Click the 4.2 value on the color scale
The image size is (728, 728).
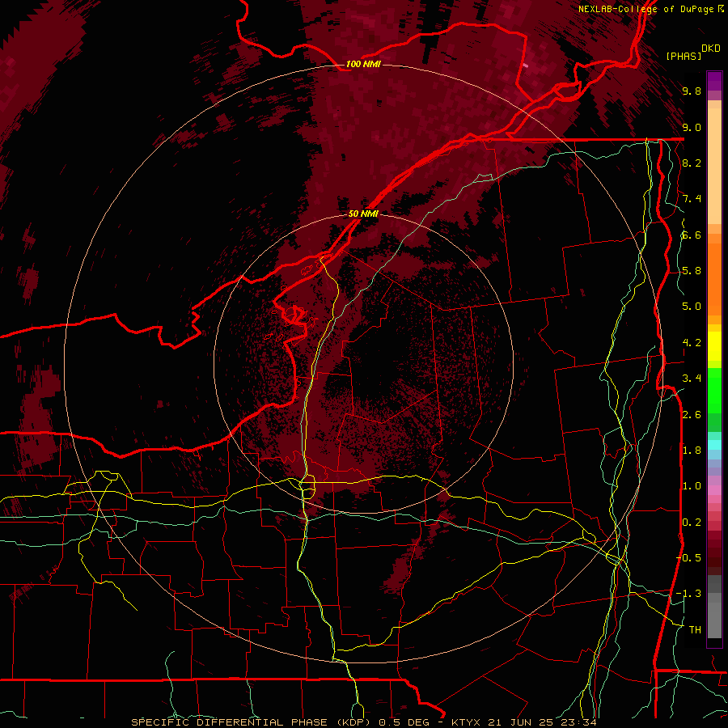click(692, 343)
